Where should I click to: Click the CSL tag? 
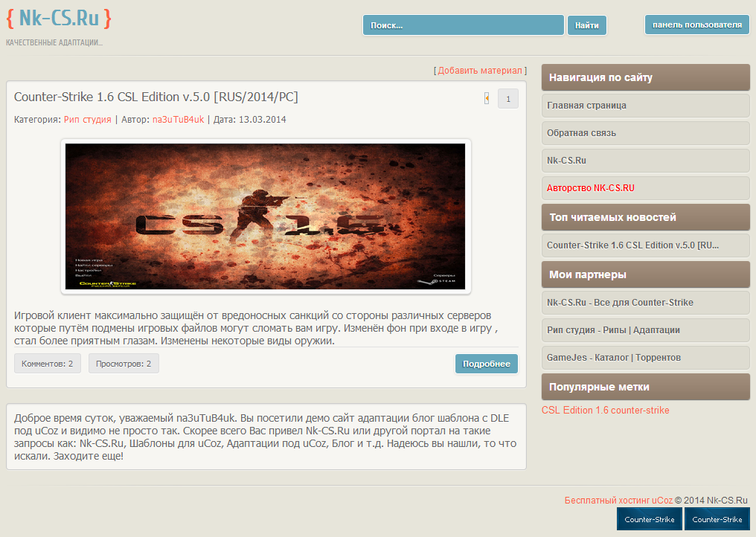point(551,411)
